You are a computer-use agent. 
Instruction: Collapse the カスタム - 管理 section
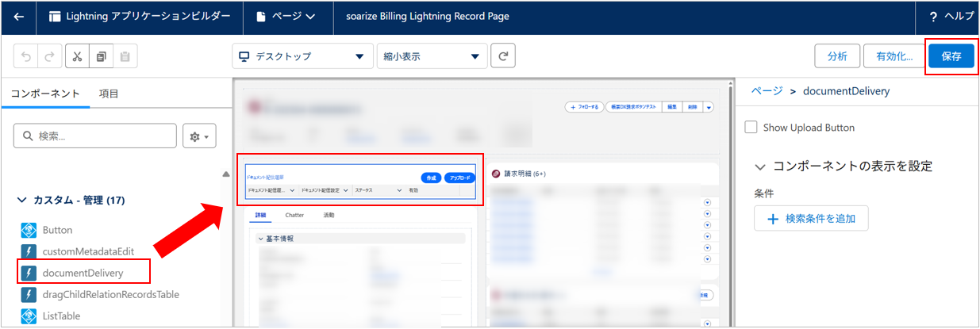(x=22, y=200)
